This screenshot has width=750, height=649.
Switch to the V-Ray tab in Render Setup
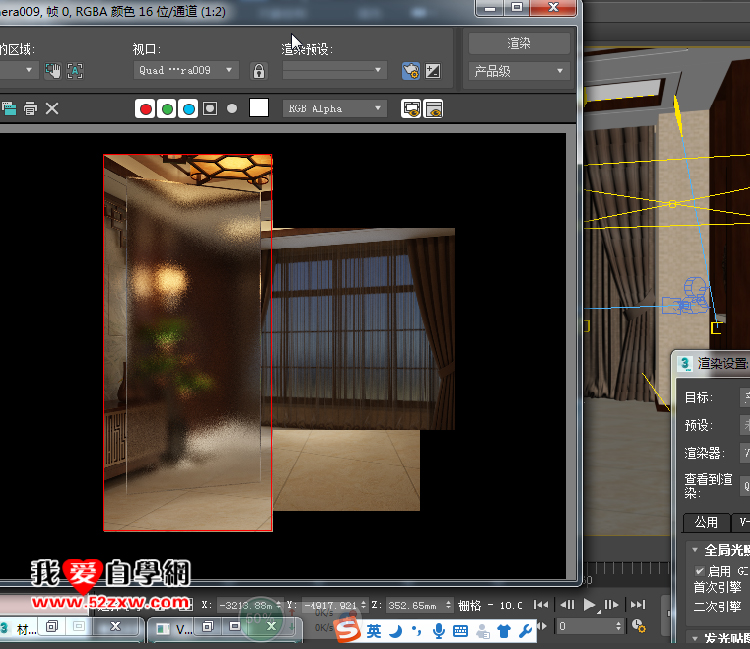pos(741,522)
